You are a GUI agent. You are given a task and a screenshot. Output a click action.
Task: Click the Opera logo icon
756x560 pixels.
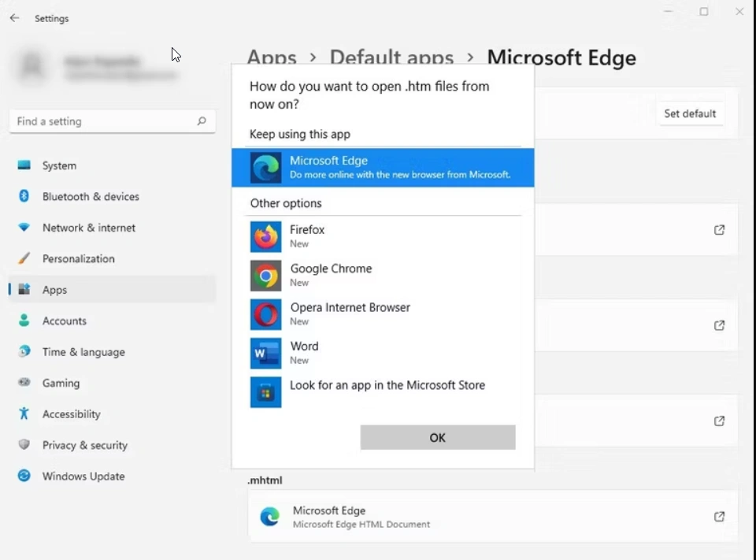[x=265, y=314]
